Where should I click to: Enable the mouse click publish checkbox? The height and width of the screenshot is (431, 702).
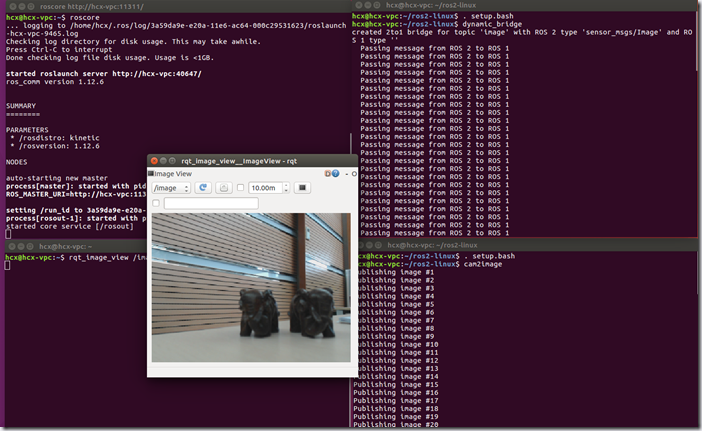156,203
